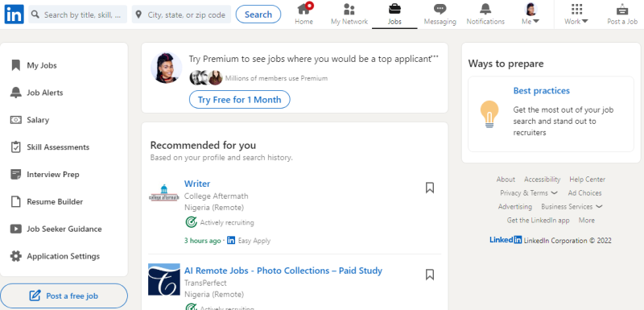Screen dimensions: 644x310
Task: Open Ad Choices footer link
Action: pos(585,193)
